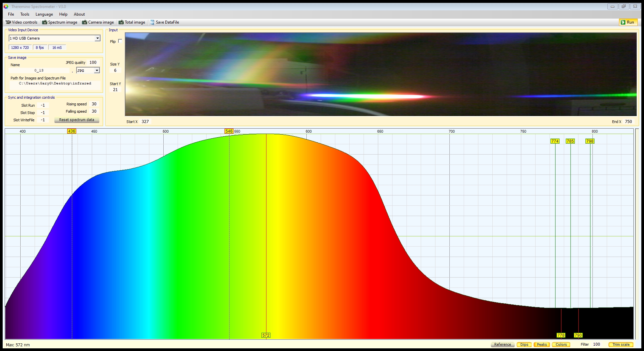Open the Tools menu
Screen dimensions: 644x351
click(25, 14)
